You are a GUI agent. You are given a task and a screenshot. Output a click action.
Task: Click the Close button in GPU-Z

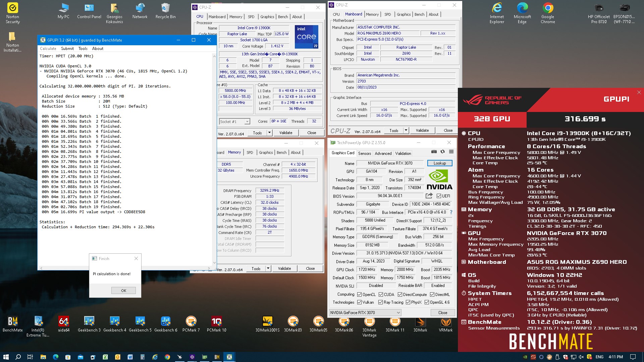coord(443,312)
